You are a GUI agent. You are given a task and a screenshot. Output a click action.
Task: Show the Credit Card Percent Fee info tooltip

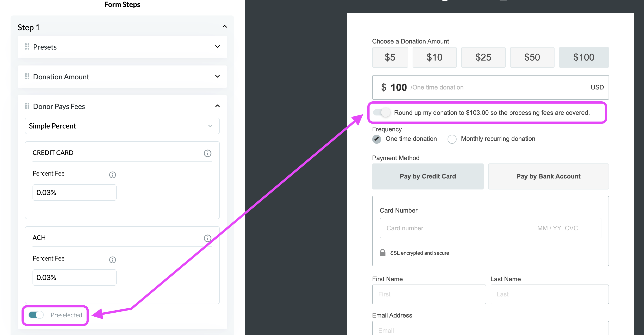pyautogui.click(x=112, y=175)
